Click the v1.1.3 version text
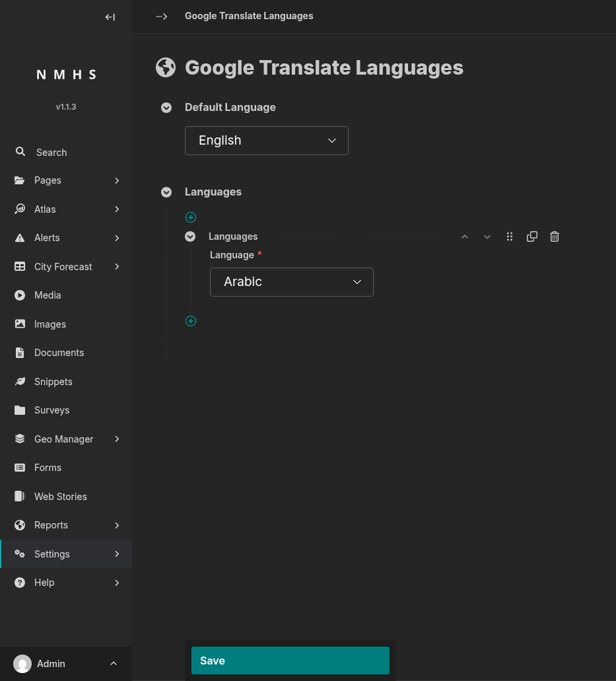This screenshot has width=616, height=681. [66, 107]
